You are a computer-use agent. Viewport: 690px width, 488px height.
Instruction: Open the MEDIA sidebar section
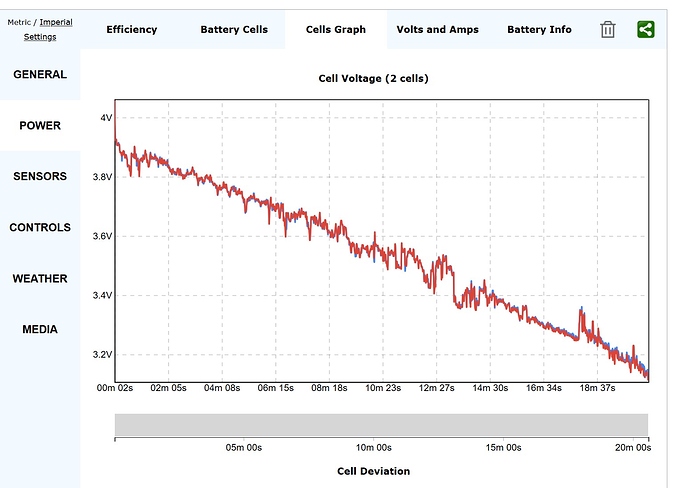click(40, 330)
